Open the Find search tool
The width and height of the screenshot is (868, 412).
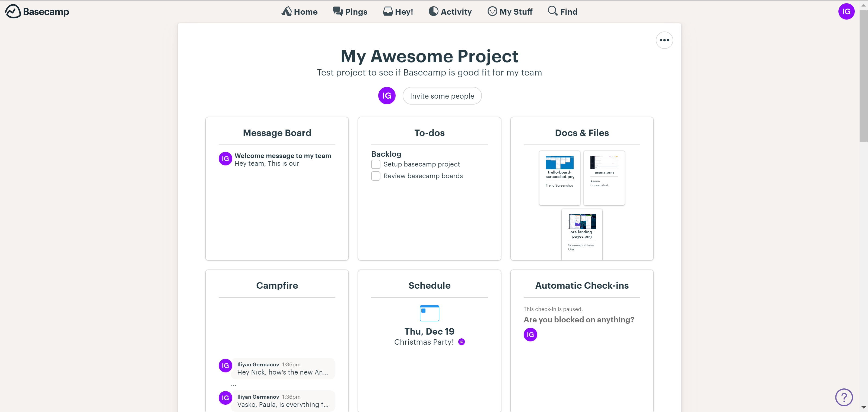tap(562, 11)
